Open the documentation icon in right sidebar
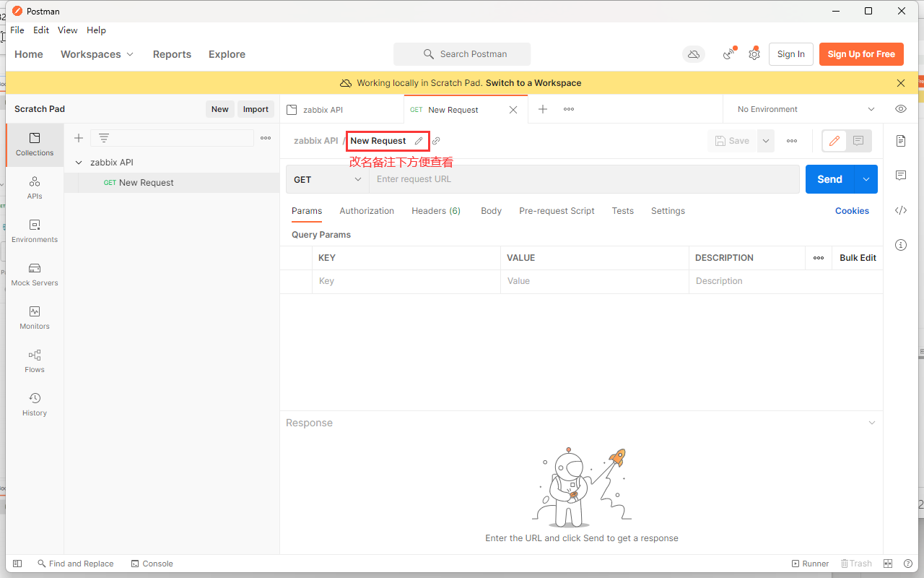924x578 pixels. [x=901, y=141]
